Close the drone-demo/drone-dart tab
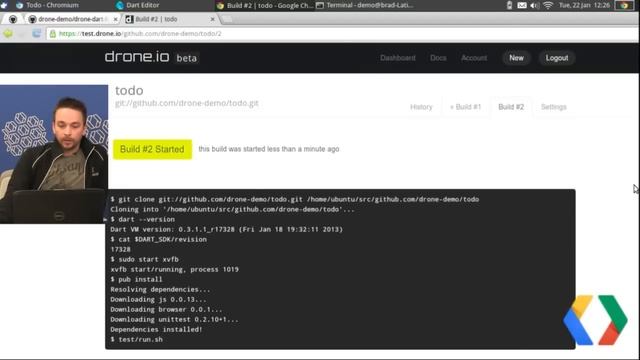The height and width of the screenshot is (360, 640). coord(116,19)
